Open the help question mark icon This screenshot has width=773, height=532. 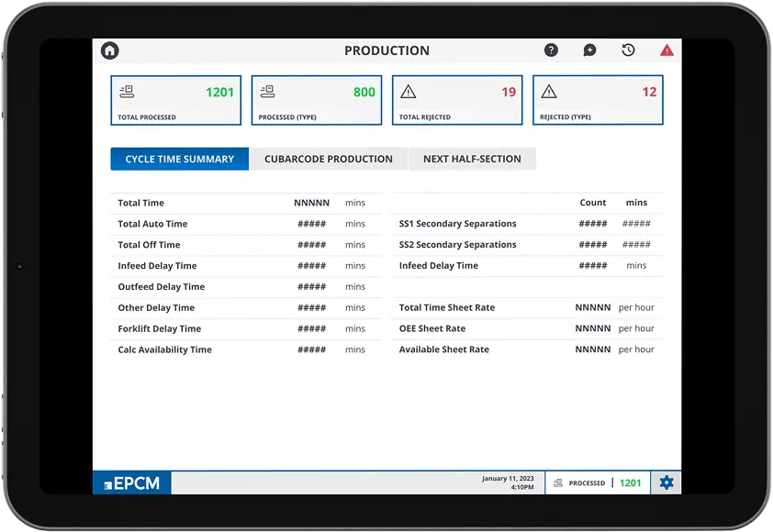[551, 50]
